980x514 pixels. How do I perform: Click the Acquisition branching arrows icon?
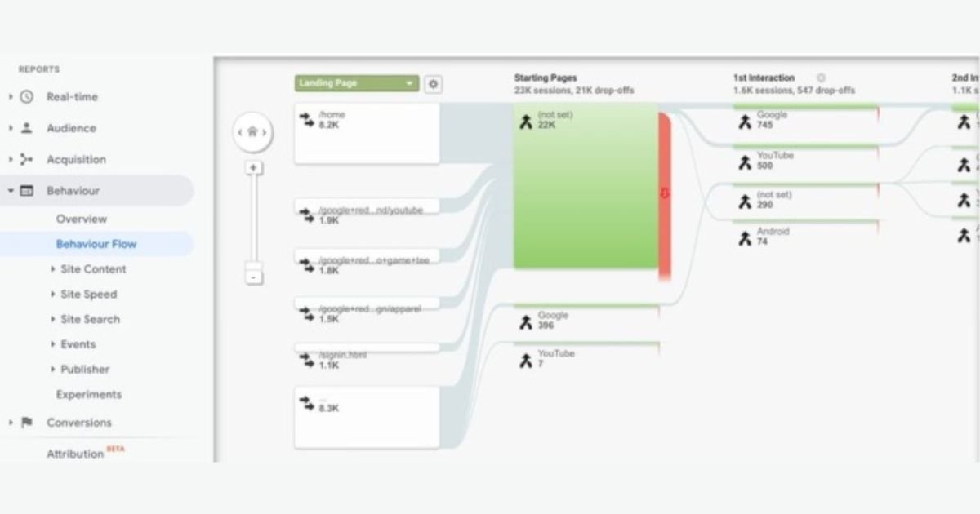pyautogui.click(x=27, y=160)
